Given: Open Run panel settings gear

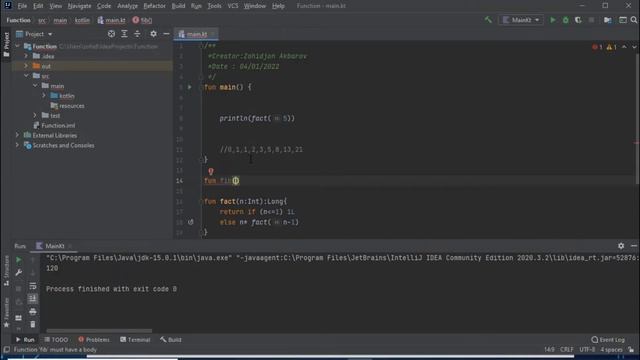Looking at the screenshot, I should pyautogui.click(x=621, y=246).
